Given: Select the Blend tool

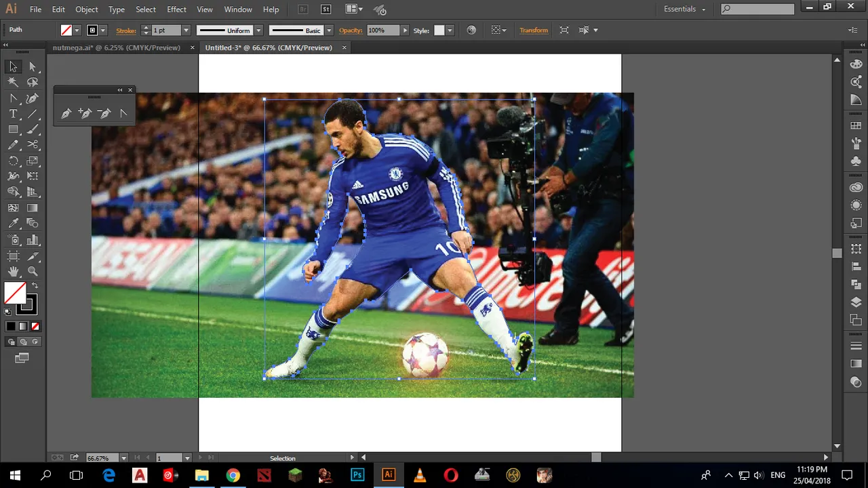Looking at the screenshot, I should [33, 224].
